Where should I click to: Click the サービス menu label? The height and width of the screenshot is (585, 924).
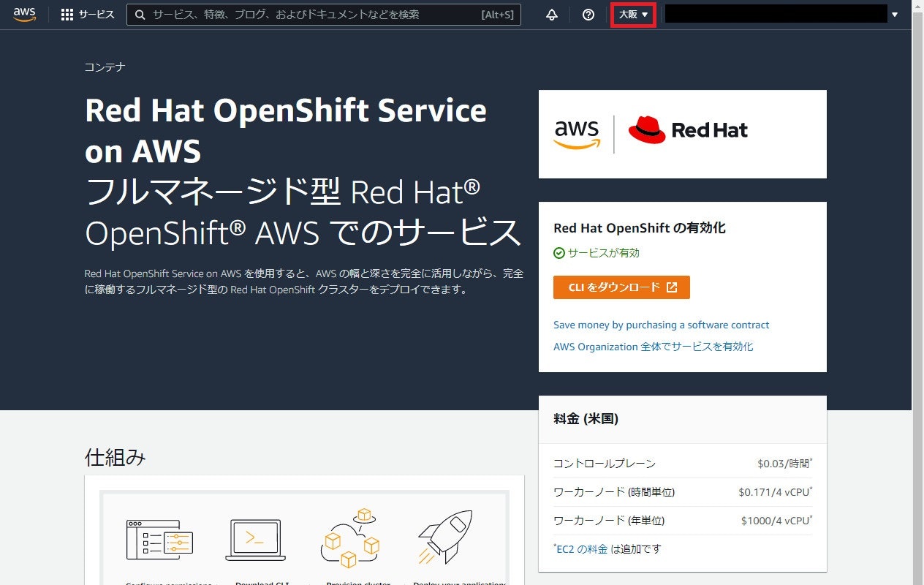96,15
